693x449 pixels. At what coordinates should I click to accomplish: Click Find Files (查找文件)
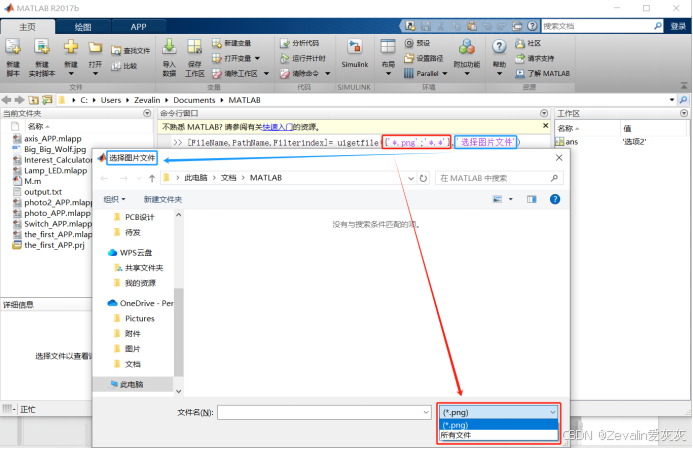pos(131,51)
